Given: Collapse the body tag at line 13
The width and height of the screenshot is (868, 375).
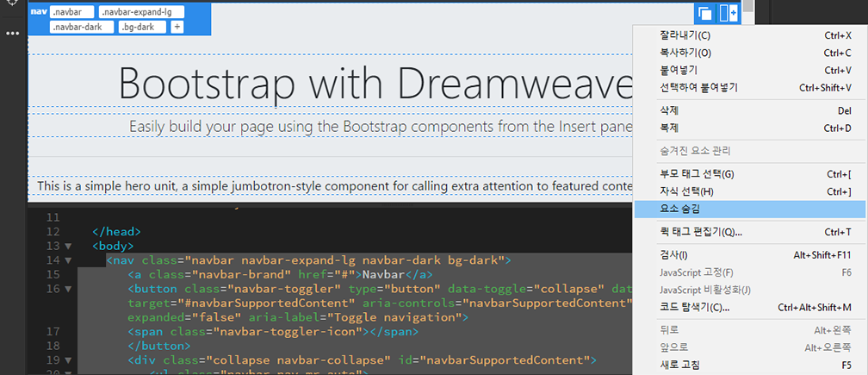Looking at the screenshot, I should 68,246.
